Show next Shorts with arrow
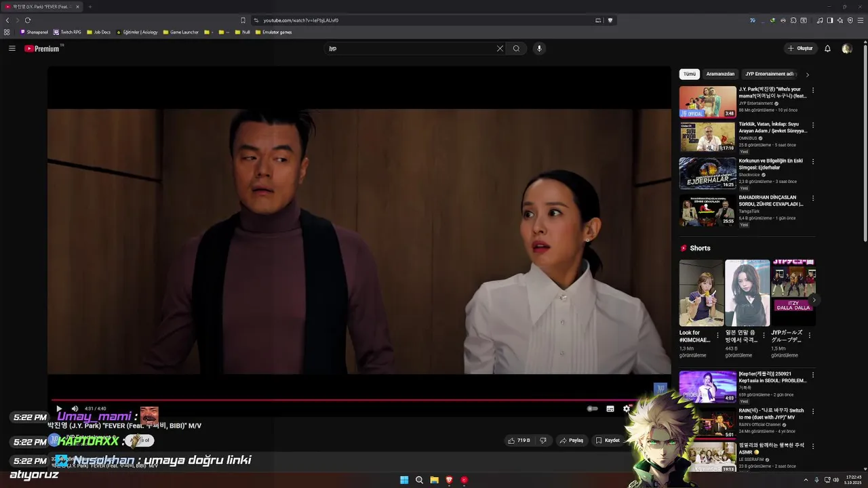Screen dimensions: 868x488 pos(814,300)
